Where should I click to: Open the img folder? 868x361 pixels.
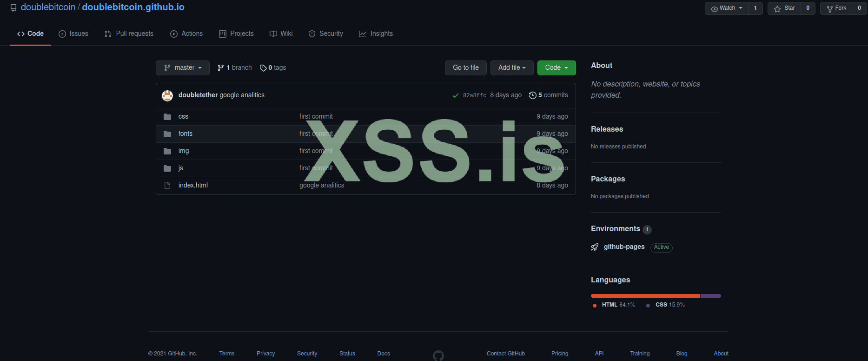(x=184, y=151)
